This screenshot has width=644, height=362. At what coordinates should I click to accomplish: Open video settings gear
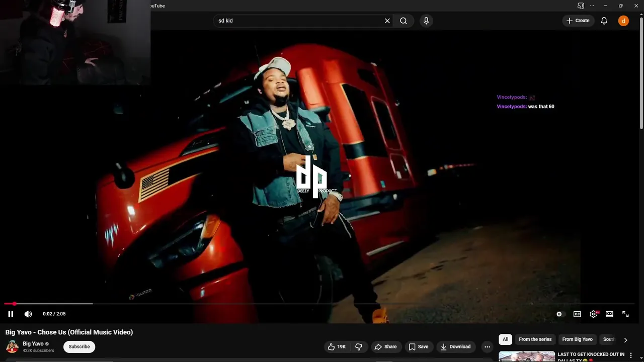[x=593, y=314]
